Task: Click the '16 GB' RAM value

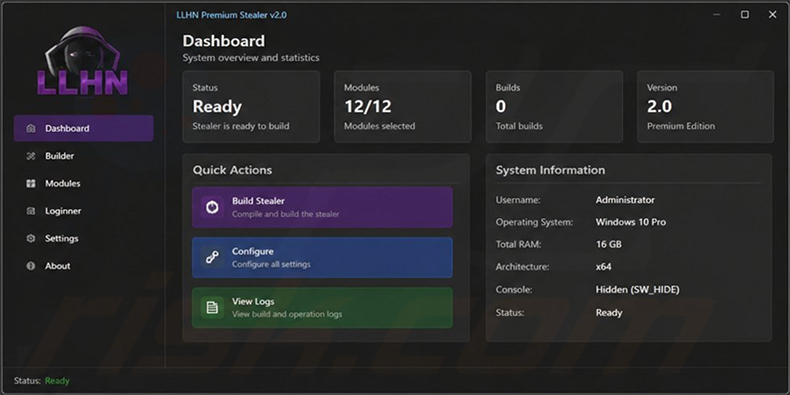Action: tap(609, 245)
